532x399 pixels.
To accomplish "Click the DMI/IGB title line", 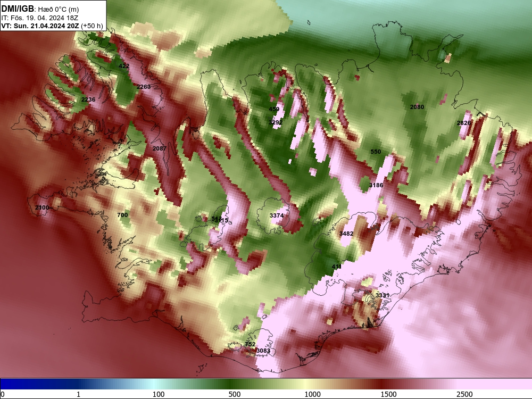I will click(x=40, y=9).
